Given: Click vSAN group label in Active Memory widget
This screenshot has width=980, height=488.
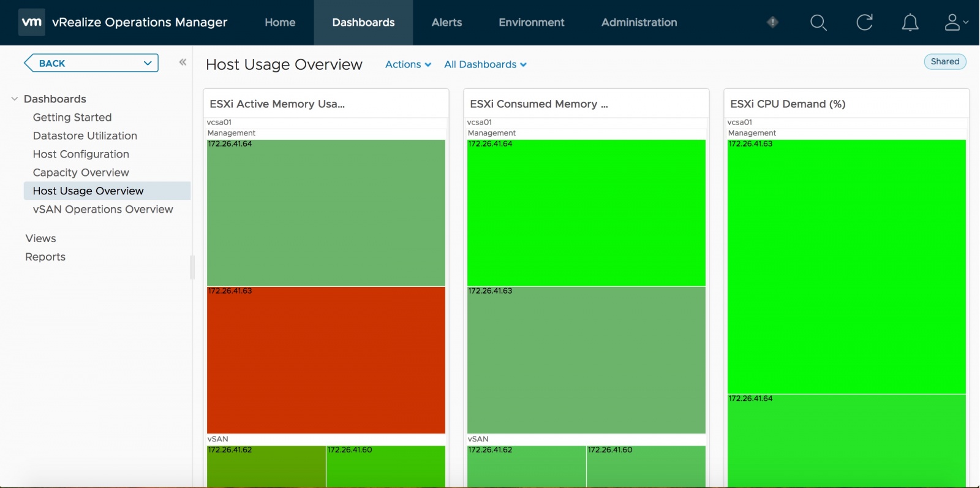Looking at the screenshot, I should coord(217,439).
